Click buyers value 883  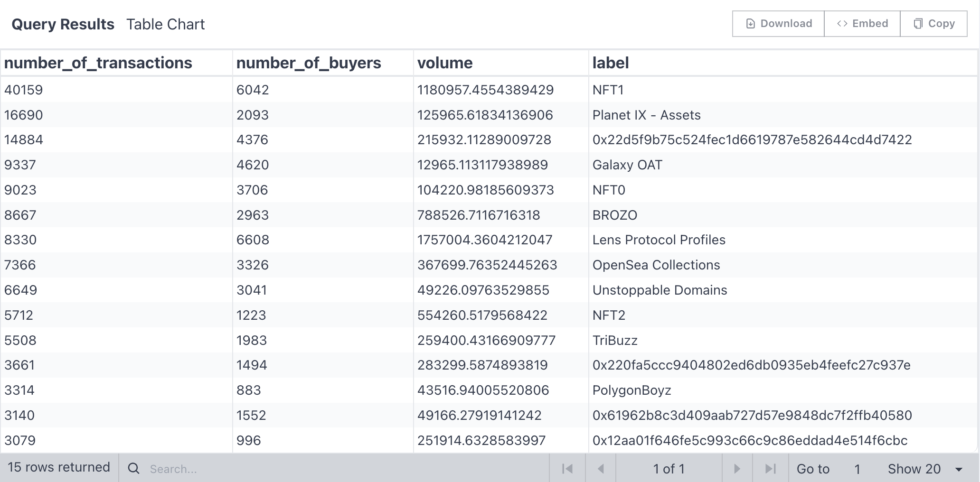coord(248,390)
